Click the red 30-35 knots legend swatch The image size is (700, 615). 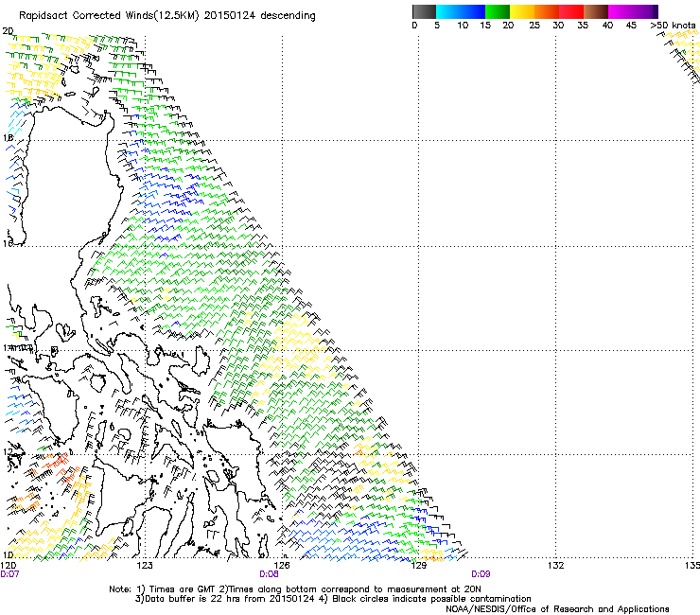[571, 11]
